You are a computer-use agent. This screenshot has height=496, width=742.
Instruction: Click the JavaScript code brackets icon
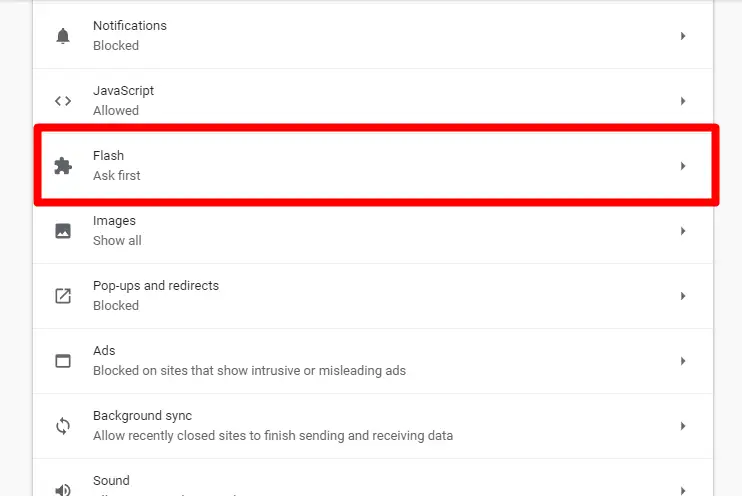pos(63,101)
